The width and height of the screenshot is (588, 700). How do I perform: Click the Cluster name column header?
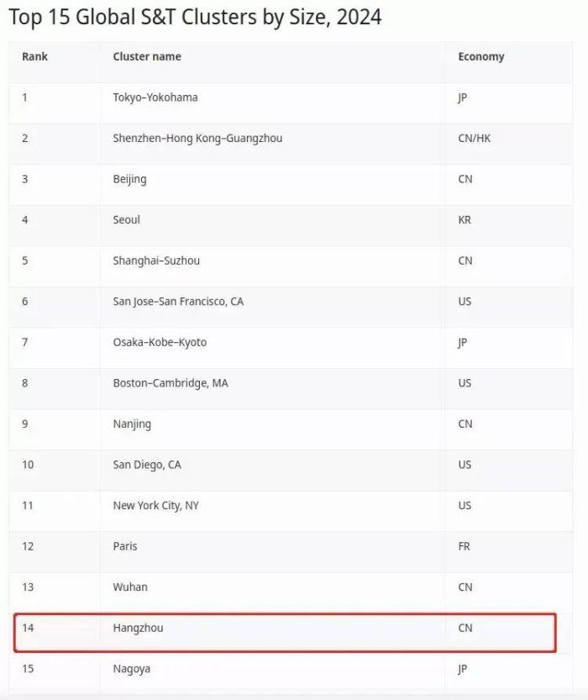[x=147, y=56]
